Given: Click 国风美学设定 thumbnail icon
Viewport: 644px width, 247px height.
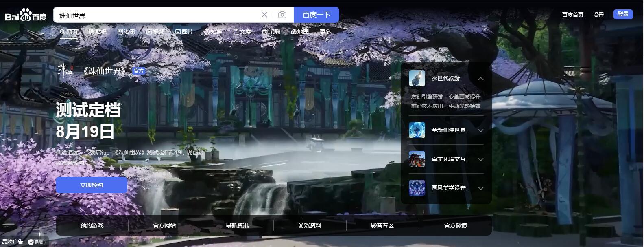Looking at the screenshot, I should [x=417, y=188].
